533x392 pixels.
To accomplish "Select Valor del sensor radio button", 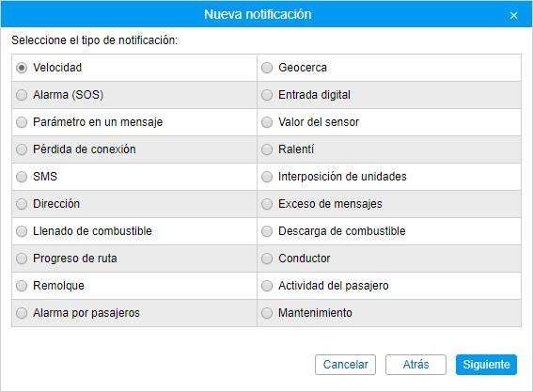I will click(x=267, y=122).
